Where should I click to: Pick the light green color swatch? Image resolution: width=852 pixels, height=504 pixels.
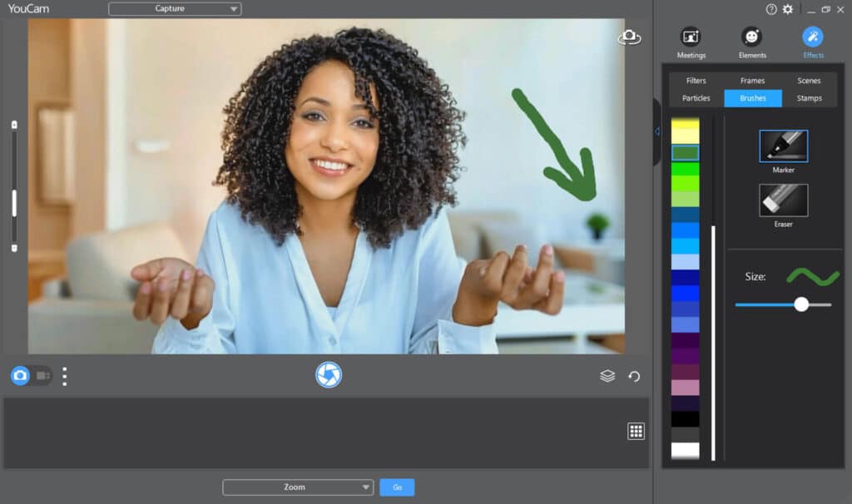[686, 199]
